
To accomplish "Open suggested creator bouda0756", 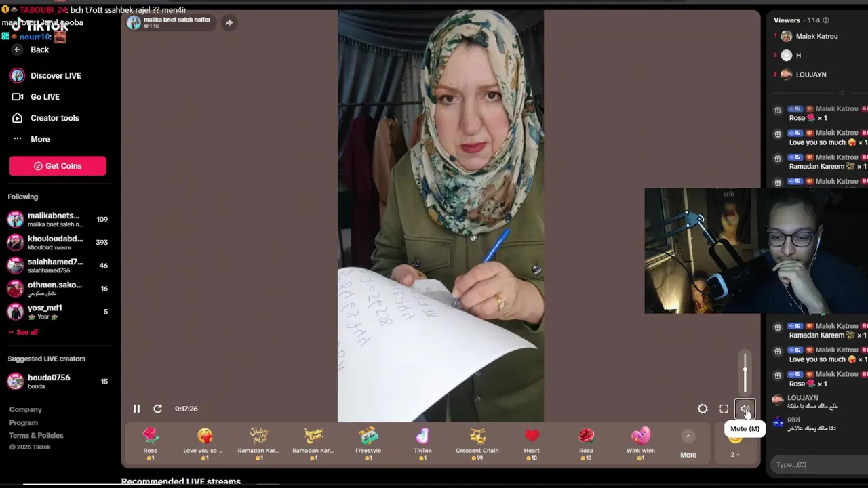I will coord(58,382).
